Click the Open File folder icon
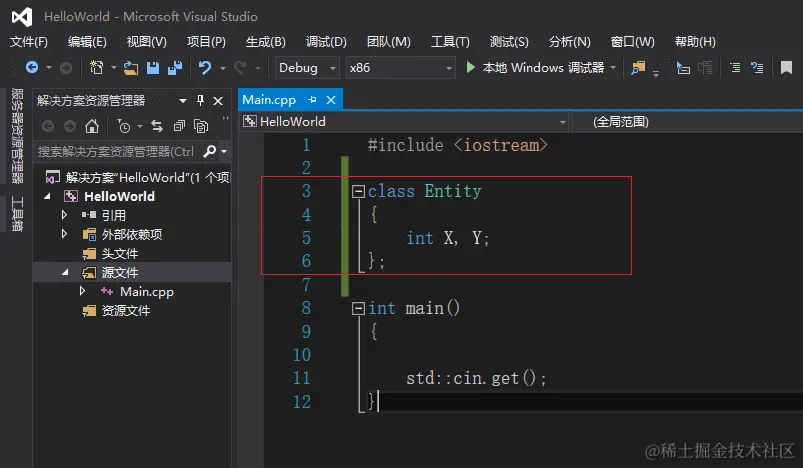Screen dimensions: 803x468 tap(131, 68)
